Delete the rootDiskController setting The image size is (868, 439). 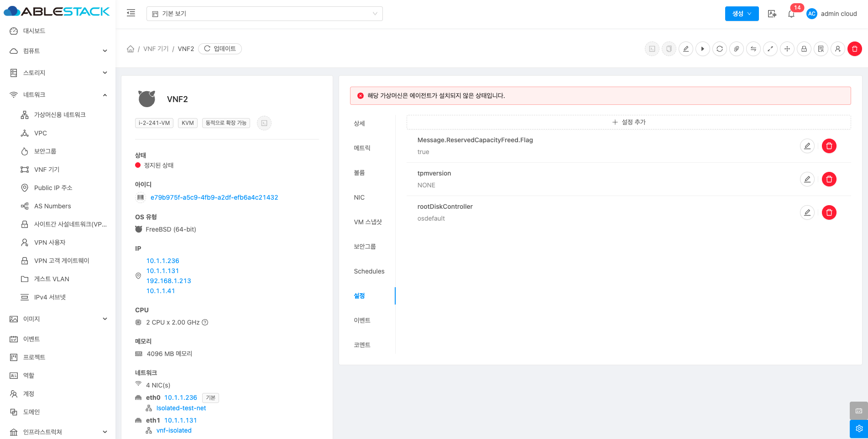(829, 212)
